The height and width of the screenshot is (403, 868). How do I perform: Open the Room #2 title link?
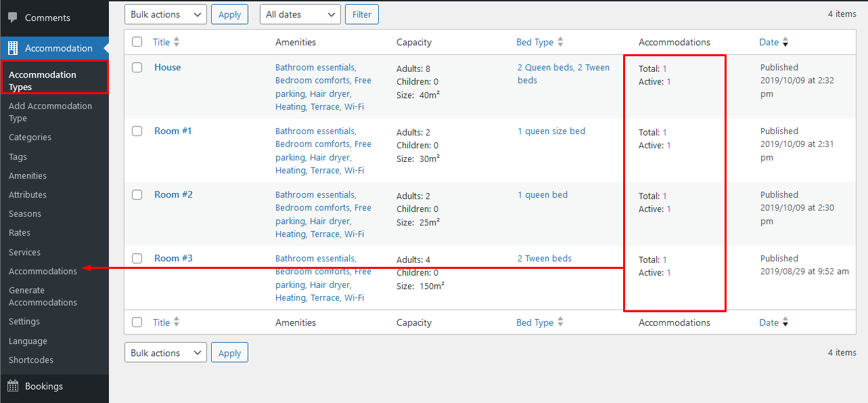click(173, 194)
